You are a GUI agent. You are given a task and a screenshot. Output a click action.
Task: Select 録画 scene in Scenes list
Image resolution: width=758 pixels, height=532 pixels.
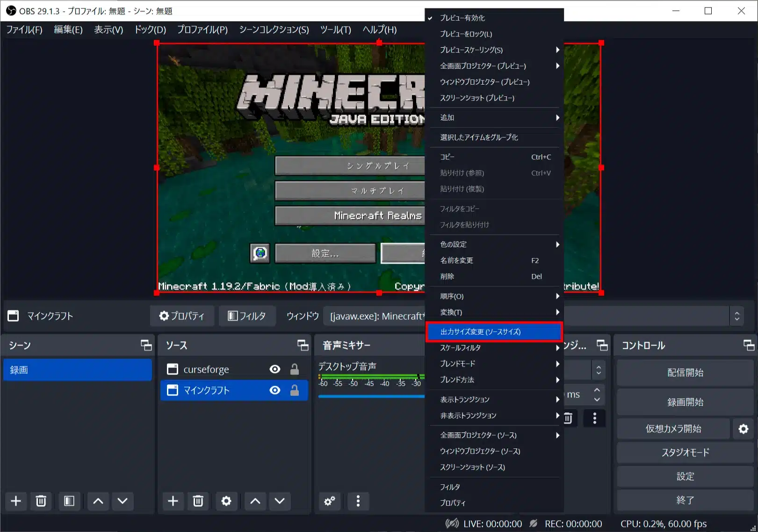(78, 370)
